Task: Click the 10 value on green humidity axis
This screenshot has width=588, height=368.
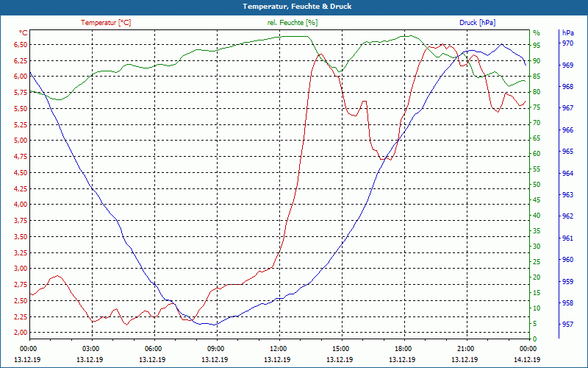Action: coord(537,308)
